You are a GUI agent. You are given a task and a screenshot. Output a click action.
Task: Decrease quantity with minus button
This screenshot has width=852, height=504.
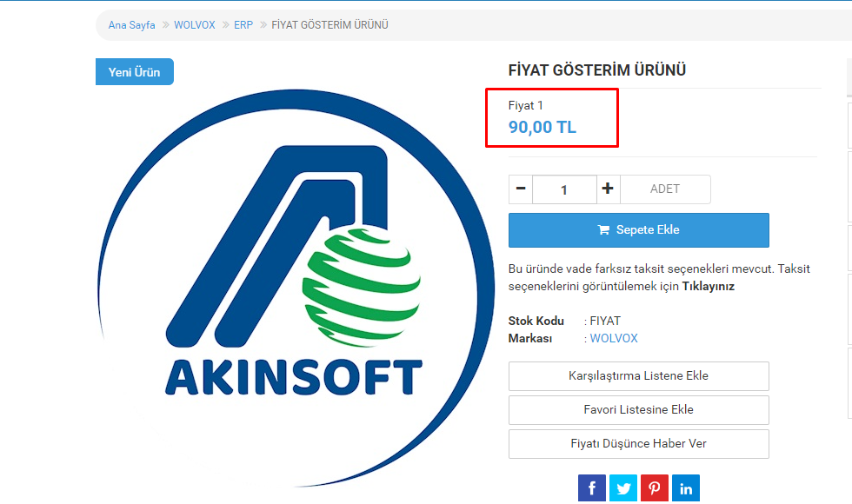tap(521, 189)
